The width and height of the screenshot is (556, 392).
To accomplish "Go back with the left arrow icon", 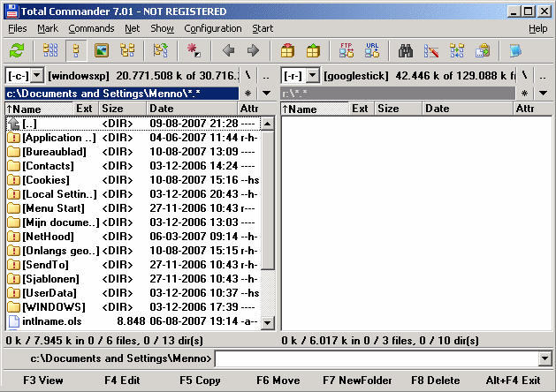I will [228, 50].
